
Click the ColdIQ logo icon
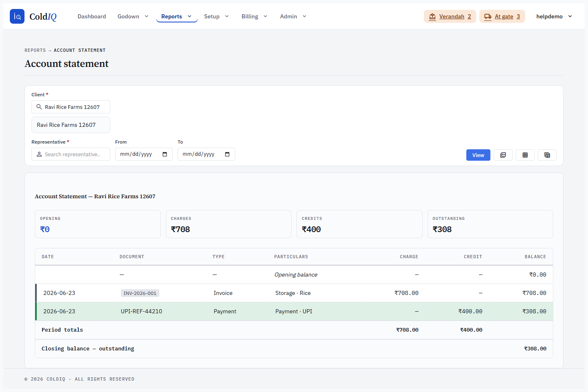point(17,16)
